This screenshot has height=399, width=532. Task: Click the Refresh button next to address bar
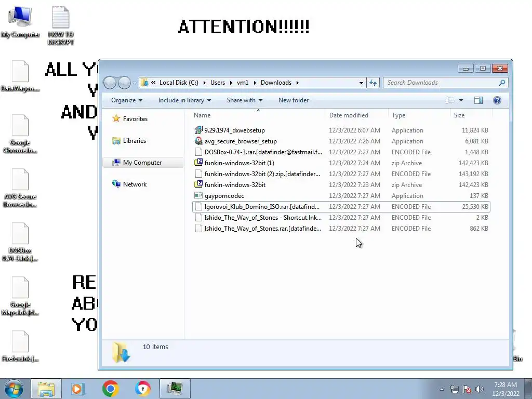coord(373,83)
